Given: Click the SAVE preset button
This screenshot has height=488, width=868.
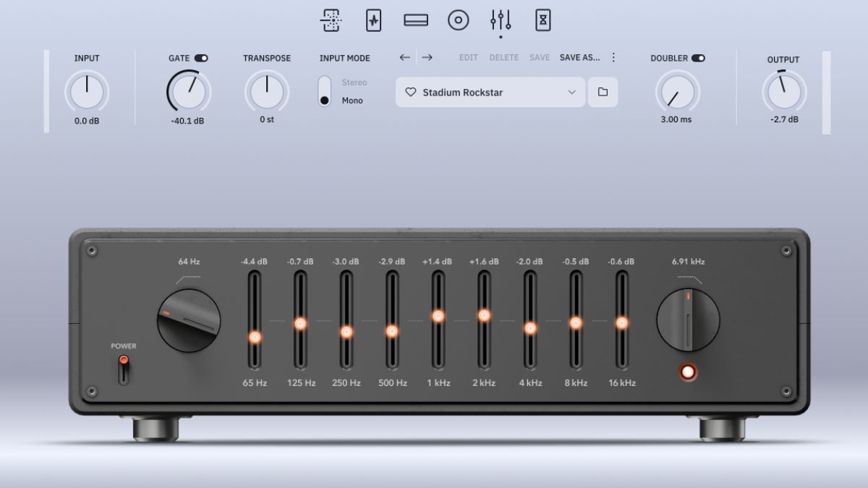Looking at the screenshot, I should pyautogui.click(x=540, y=57).
